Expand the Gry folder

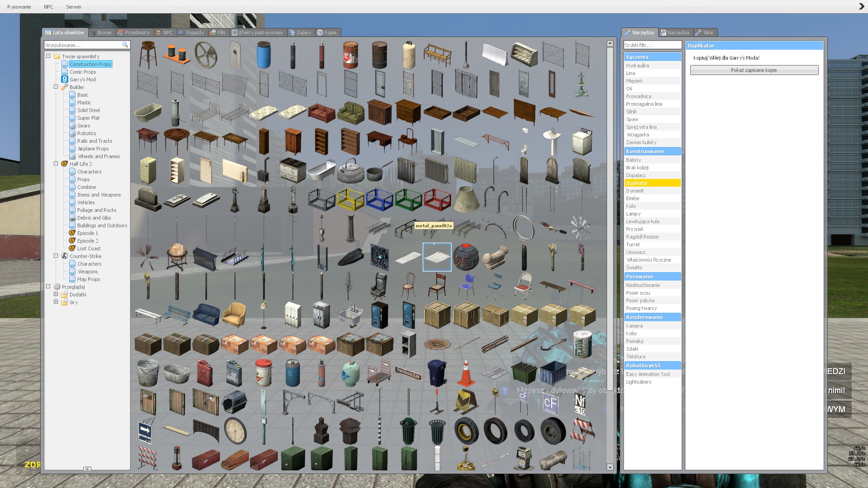pos(56,302)
